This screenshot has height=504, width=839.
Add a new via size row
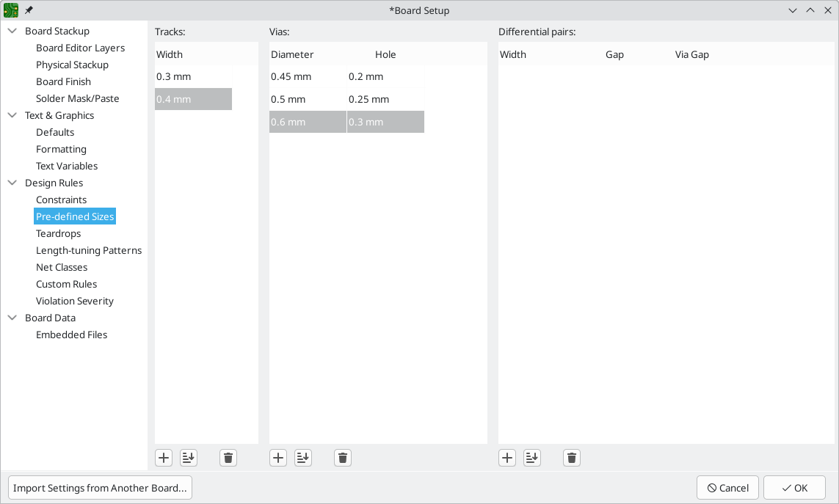[278, 458]
